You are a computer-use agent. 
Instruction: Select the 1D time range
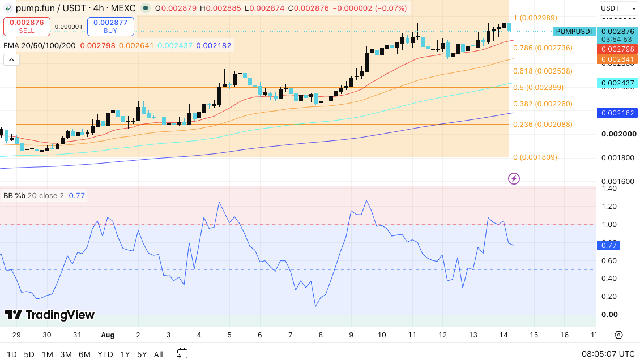click(12, 354)
